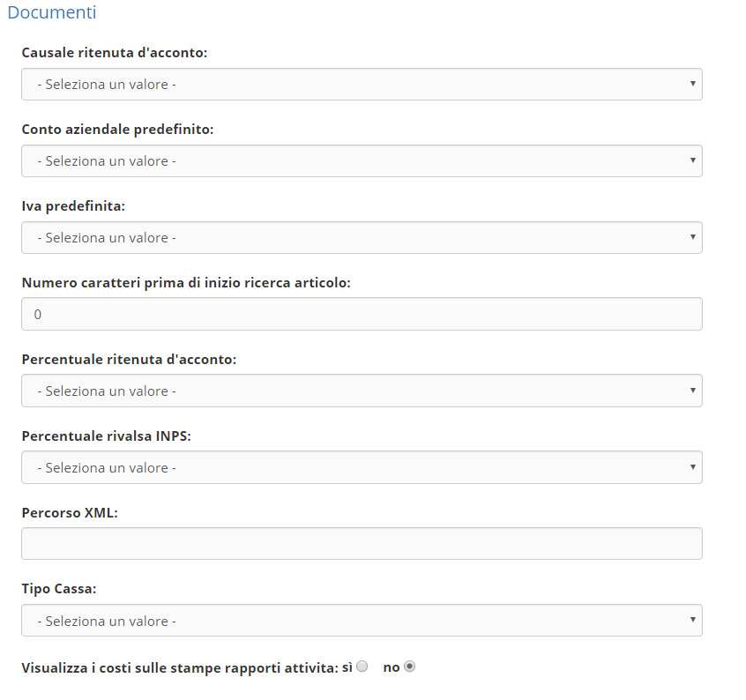Click the Iva predefinita label text

coord(73,206)
